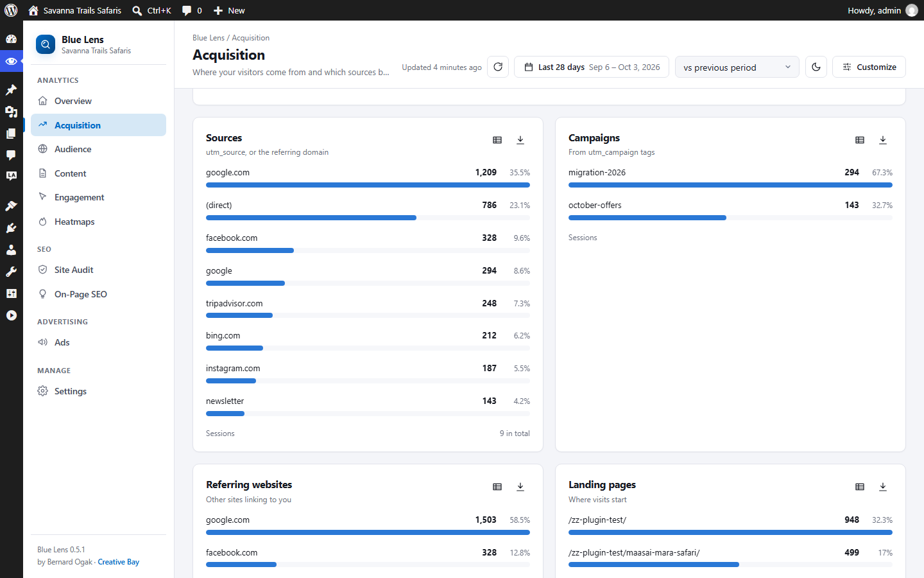Open the Last 28 days date range picker
The image size is (924, 578).
pos(592,67)
